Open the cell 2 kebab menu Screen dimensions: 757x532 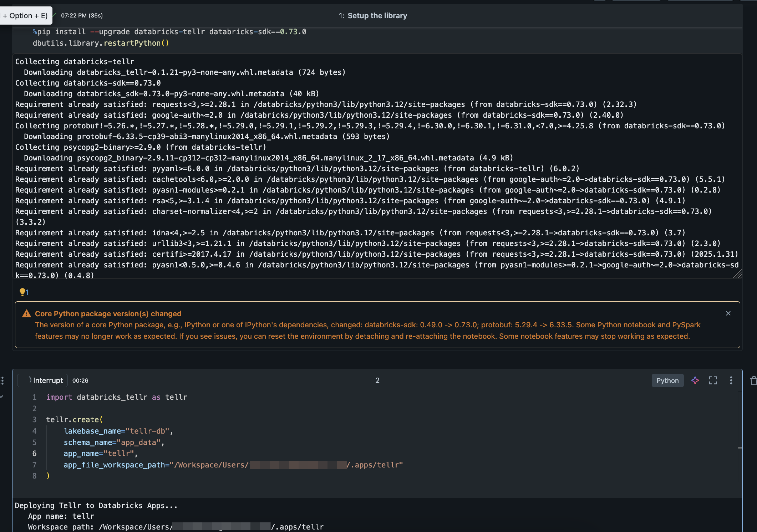731,380
